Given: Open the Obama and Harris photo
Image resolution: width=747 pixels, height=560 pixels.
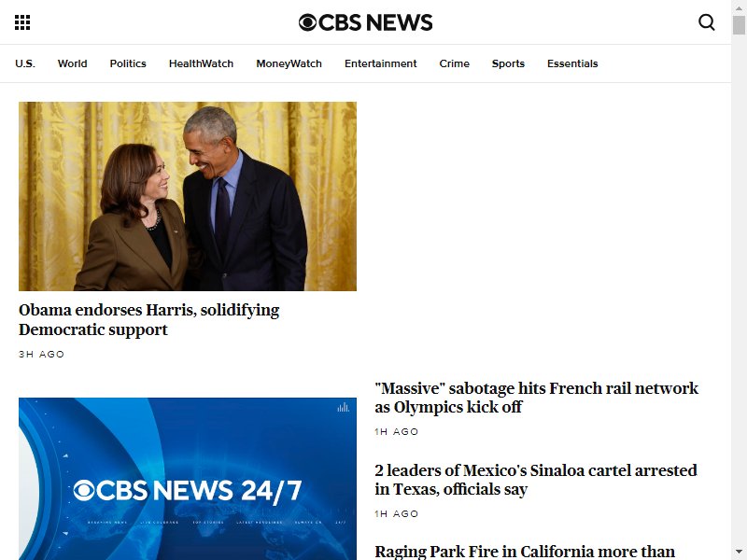Looking at the screenshot, I should point(188,196).
